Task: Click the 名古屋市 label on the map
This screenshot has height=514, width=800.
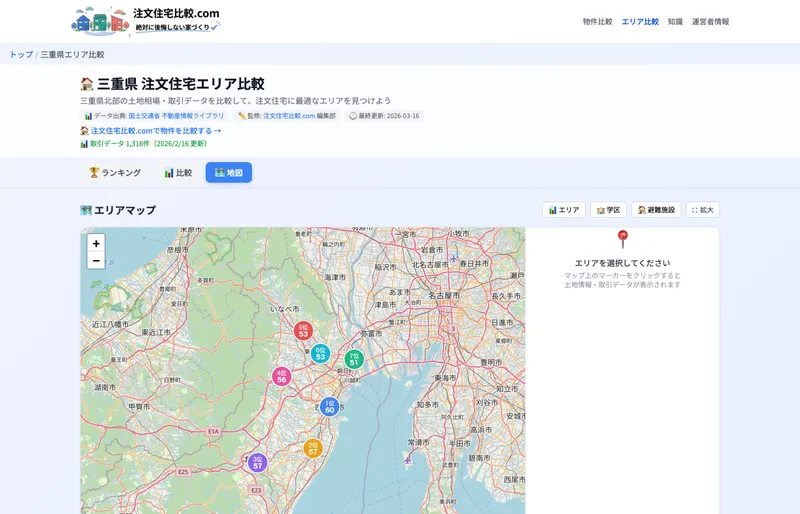Action: [443, 296]
